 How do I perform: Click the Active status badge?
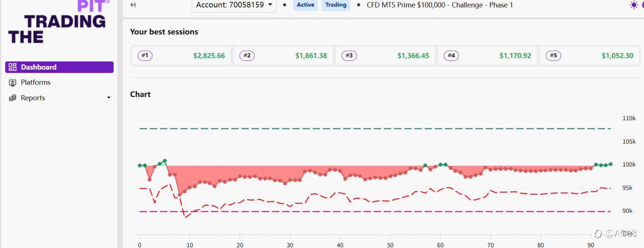305,5
